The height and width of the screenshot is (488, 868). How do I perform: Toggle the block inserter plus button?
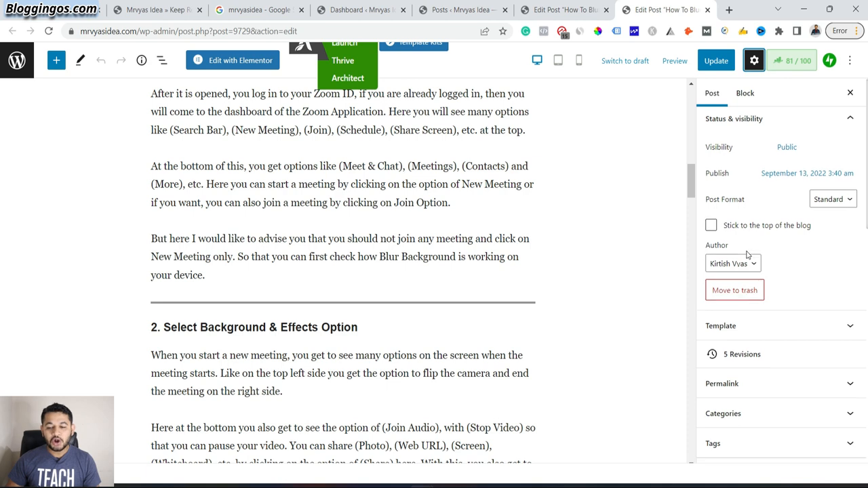(56, 60)
